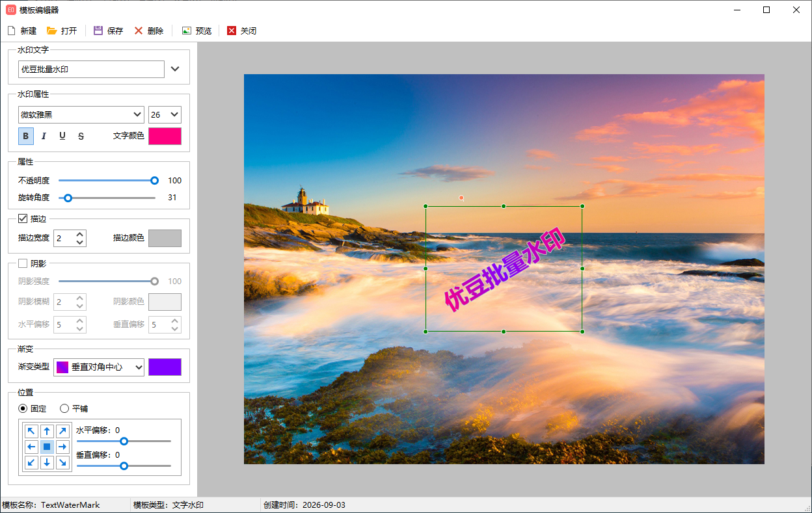Viewport: 812px width, 513px height.
Task: Expand the watermark text options chevron
Action: pyautogui.click(x=174, y=69)
